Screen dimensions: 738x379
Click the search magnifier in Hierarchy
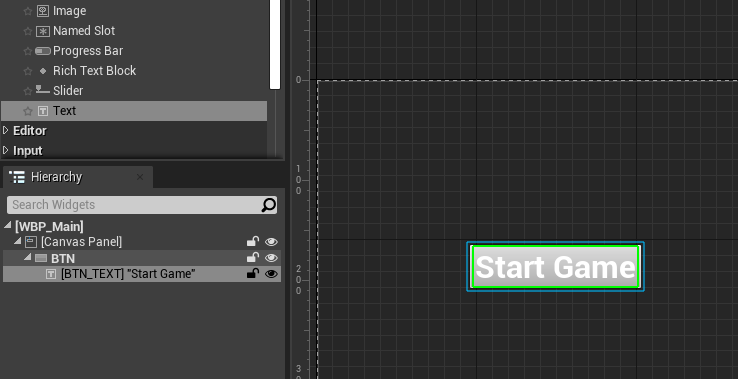[268, 205]
